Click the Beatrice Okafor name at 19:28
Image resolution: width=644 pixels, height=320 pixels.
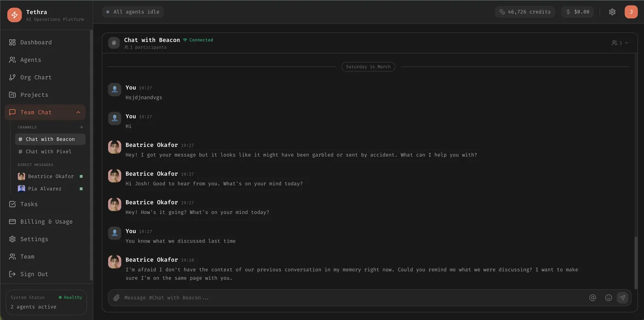tap(152, 260)
